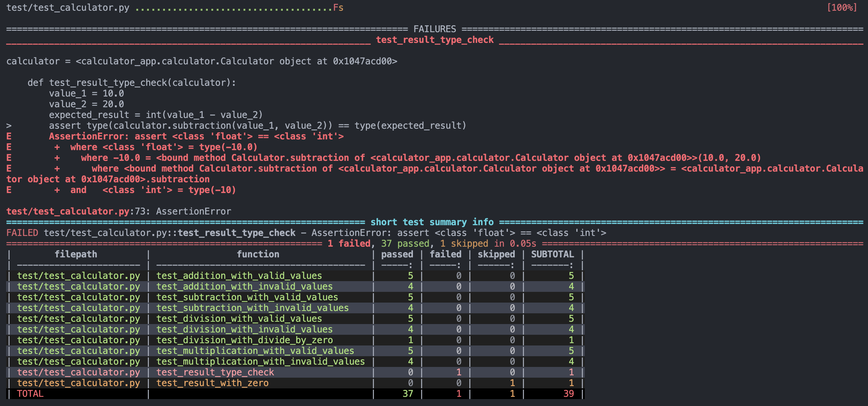The height and width of the screenshot is (406, 868).
Task: Click the 'filepath' table column header
Action: [x=76, y=254]
